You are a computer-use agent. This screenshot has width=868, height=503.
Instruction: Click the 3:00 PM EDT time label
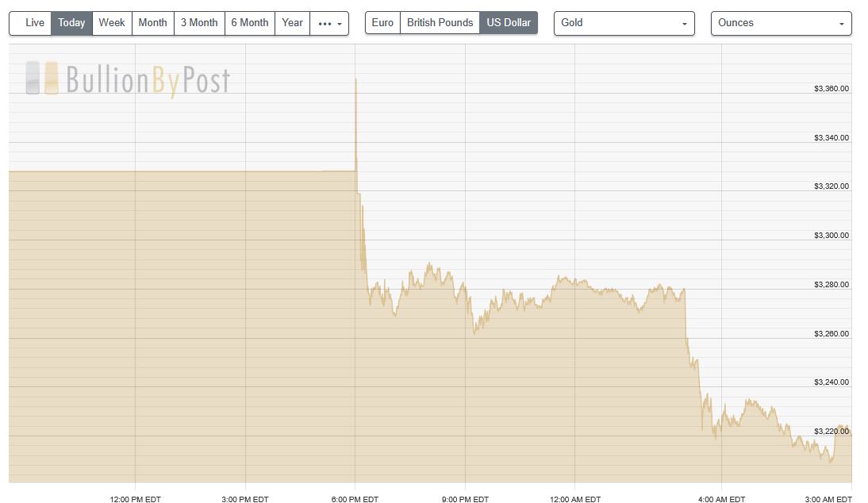click(245, 499)
